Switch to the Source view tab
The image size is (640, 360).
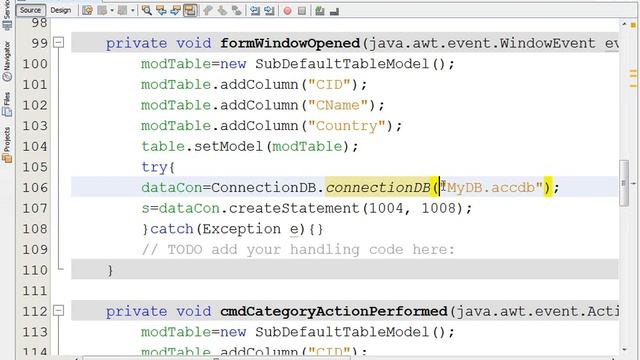pos(31,10)
